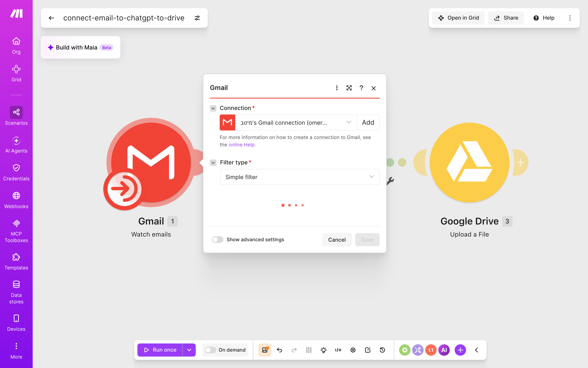588x368 pixels.
Task: Close the Gmail dialog
Action: pyautogui.click(x=373, y=88)
